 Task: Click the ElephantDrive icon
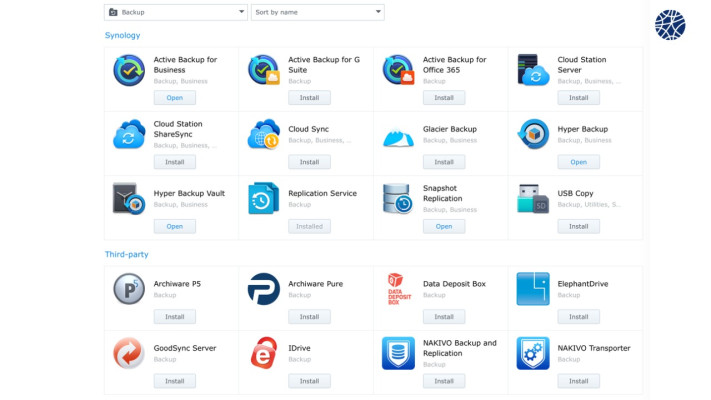(533, 289)
